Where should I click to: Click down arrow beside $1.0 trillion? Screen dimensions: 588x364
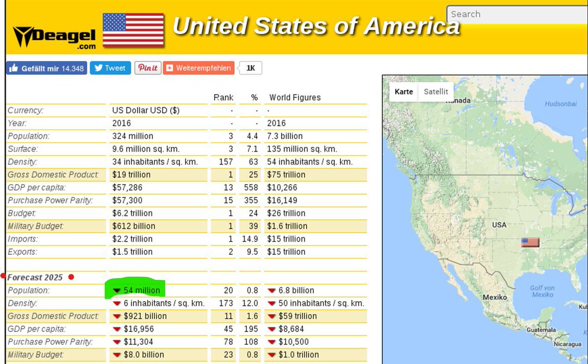[271, 355]
